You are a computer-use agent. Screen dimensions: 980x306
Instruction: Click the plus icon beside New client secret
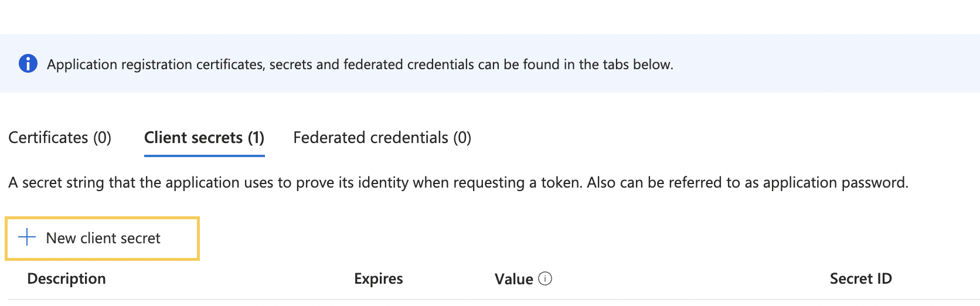click(27, 237)
